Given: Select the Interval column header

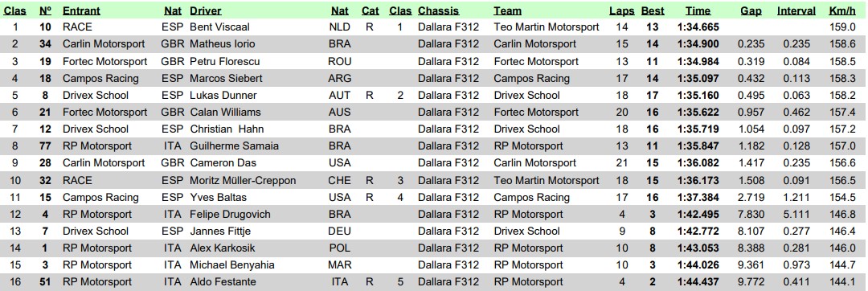Looking at the screenshot, I should tap(796, 10).
